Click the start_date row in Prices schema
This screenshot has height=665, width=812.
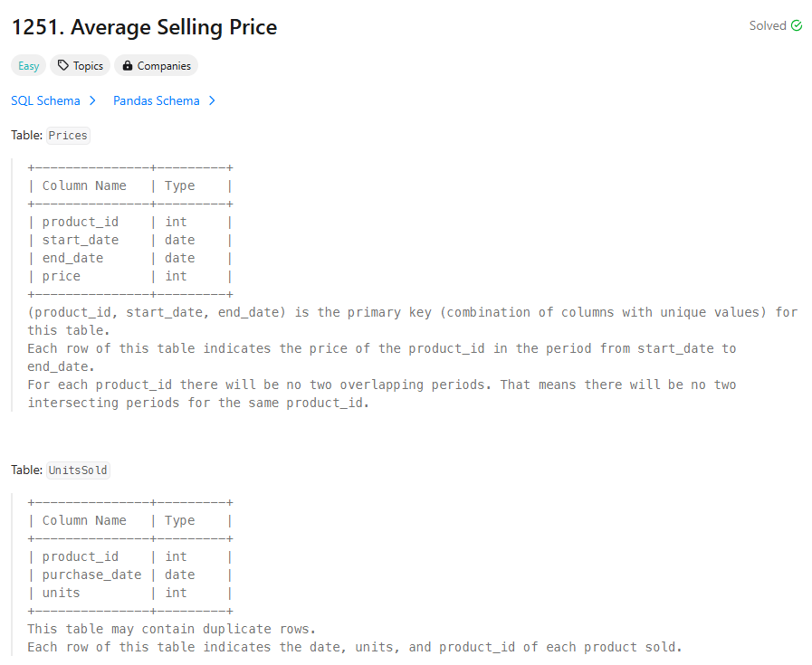coord(81,240)
